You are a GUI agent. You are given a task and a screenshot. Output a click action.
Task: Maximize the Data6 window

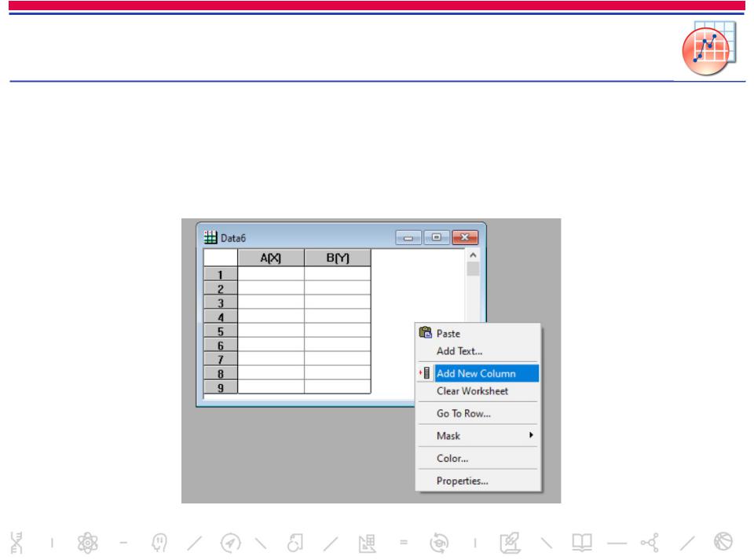tap(436, 237)
